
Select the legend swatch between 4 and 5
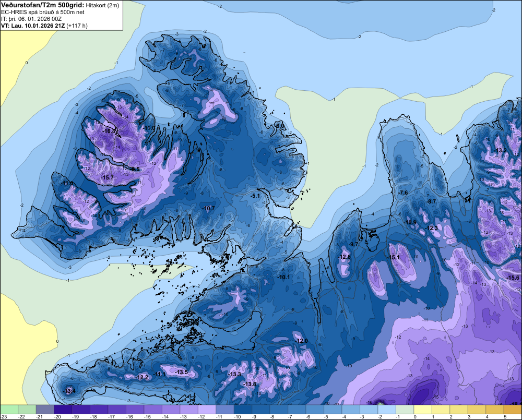[x=495, y=410]
